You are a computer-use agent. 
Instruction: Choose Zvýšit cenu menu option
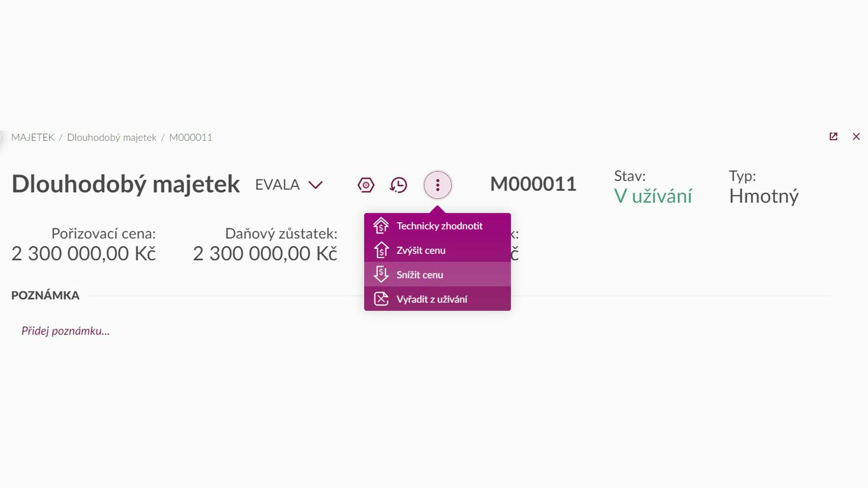pos(437,250)
